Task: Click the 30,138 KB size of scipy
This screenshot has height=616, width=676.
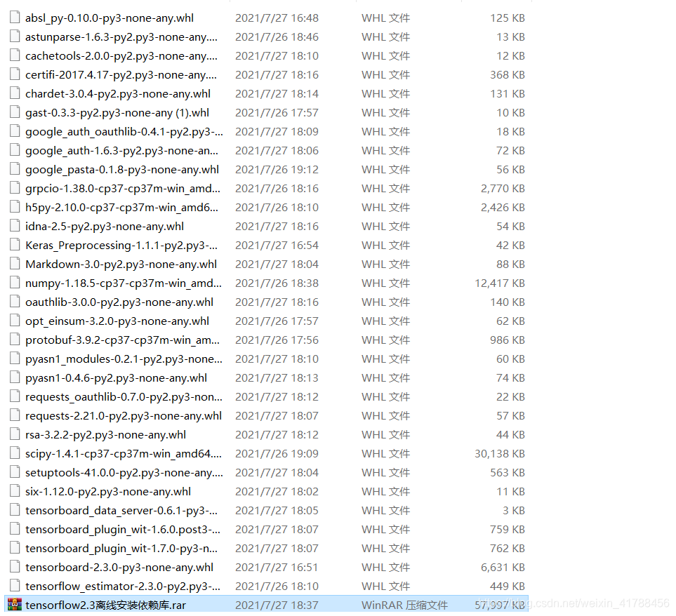Action: pyautogui.click(x=500, y=454)
